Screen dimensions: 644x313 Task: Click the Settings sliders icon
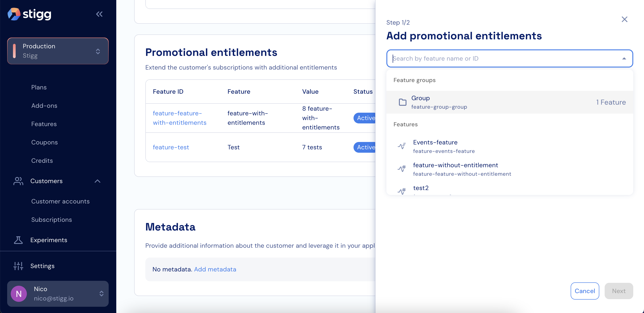pos(18,266)
